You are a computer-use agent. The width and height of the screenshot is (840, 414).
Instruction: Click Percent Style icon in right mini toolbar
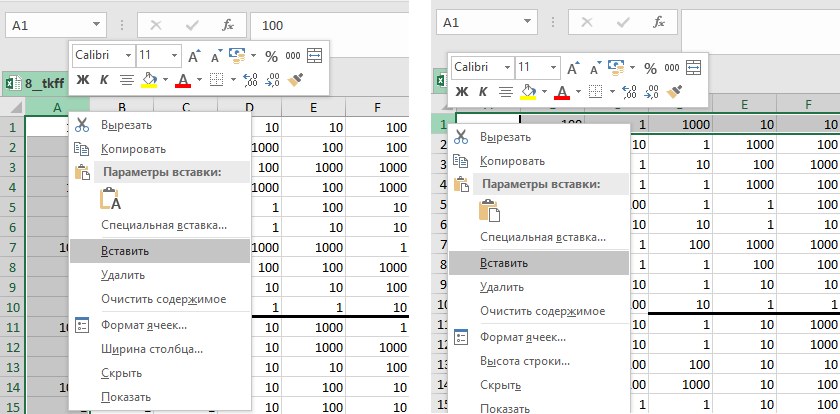click(650, 68)
